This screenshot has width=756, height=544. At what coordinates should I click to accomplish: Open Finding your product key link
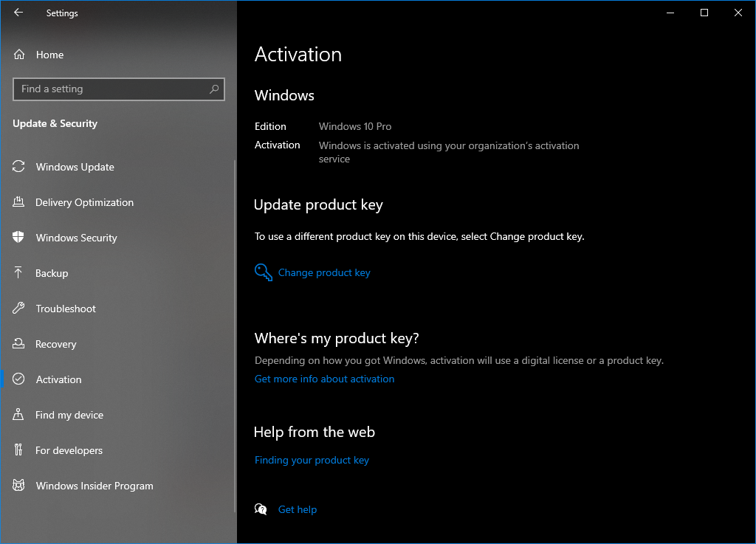(312, 460)
